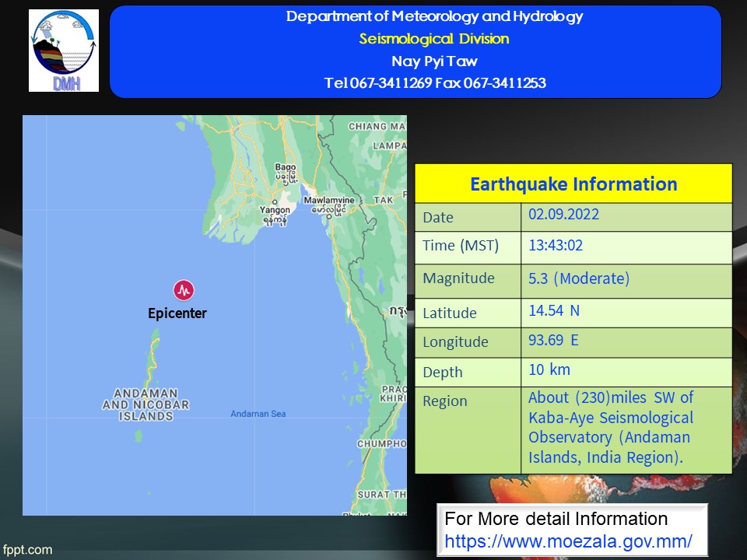Click the Epicenter text label
The height and width of the screenshot is (560, 747).
(x=177, y=314)
